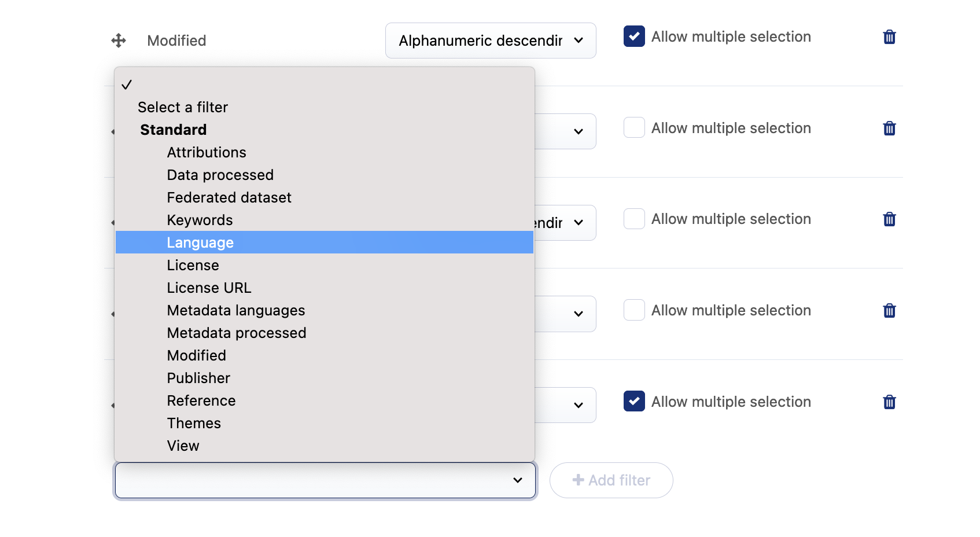Click the empty filter select box
The width and height of the screenshot is (980, 537).
click(325, 480)
